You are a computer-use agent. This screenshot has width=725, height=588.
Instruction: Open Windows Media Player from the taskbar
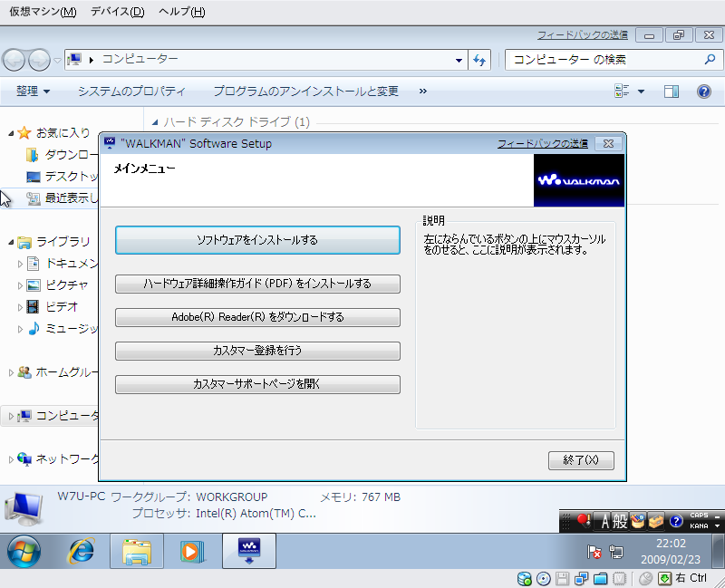[191, 551]
